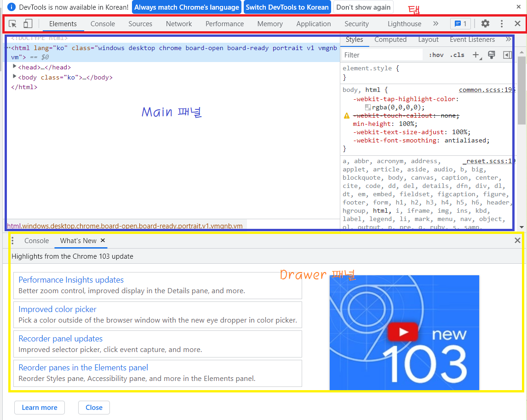Activate the inspect element picker icon
Screen dimensions: 527x420
(x=12, y=24)
